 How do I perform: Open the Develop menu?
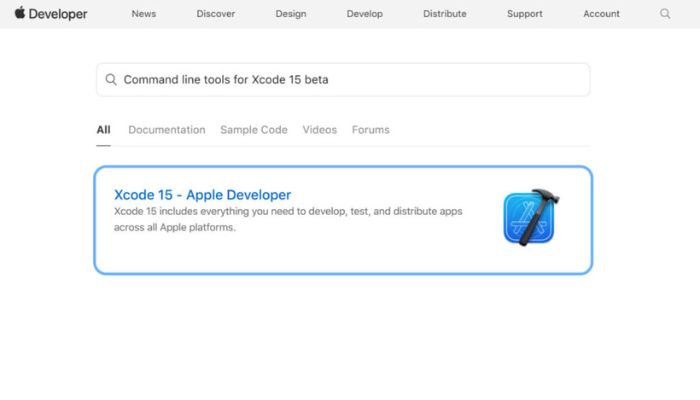[365, 14]
